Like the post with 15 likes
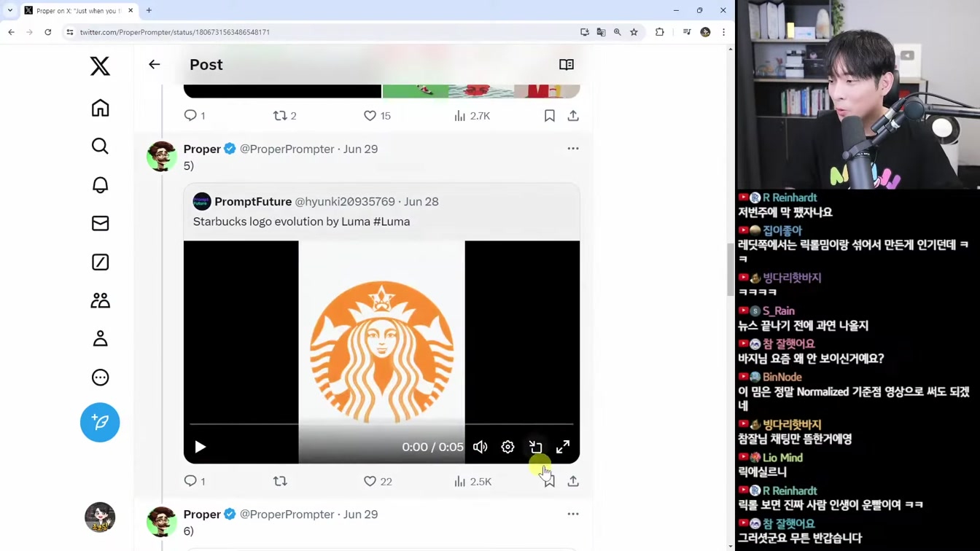 (377, 116)
